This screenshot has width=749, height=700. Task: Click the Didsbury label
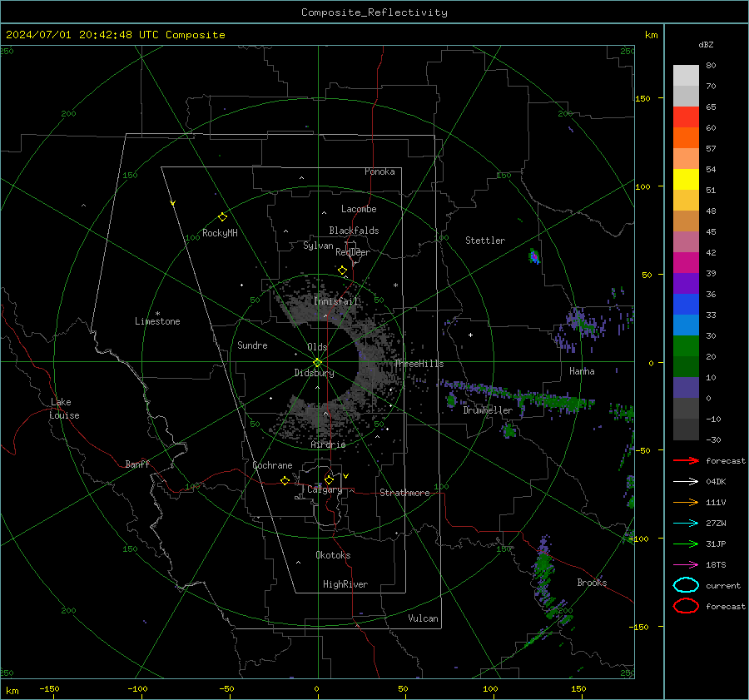314,373
